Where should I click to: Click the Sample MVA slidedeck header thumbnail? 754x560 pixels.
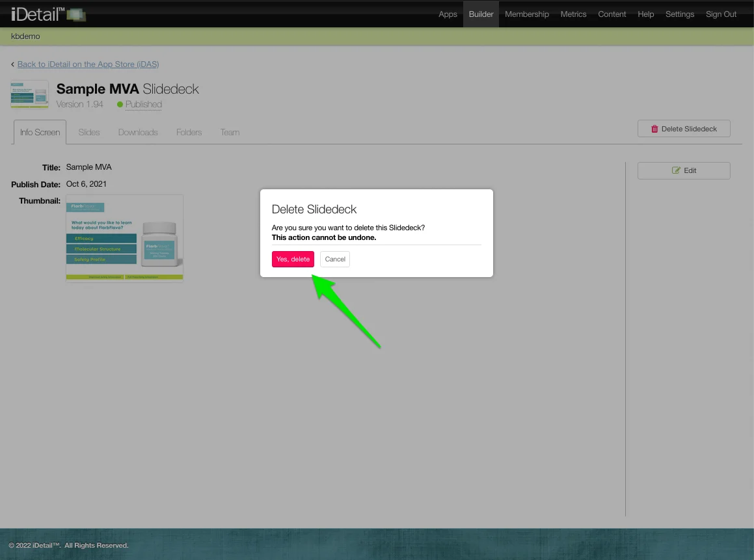pos(29,94)
